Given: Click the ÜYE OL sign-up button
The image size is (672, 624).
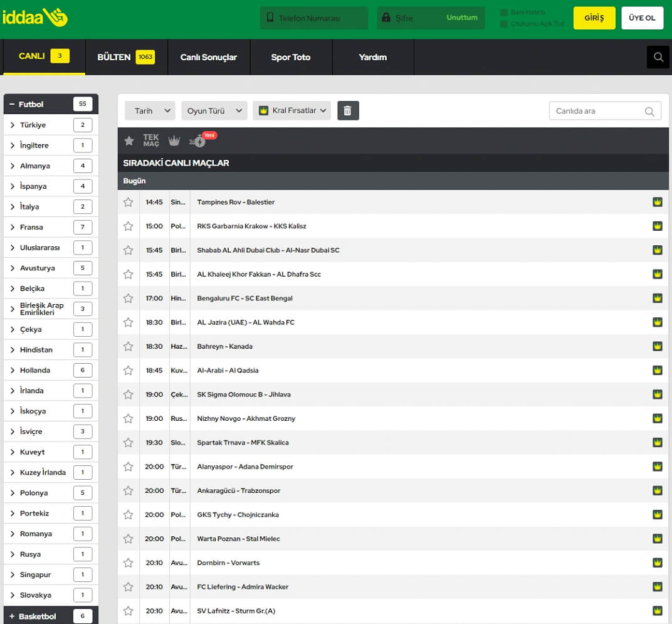Looking at the screenshot, I should 642,18.
